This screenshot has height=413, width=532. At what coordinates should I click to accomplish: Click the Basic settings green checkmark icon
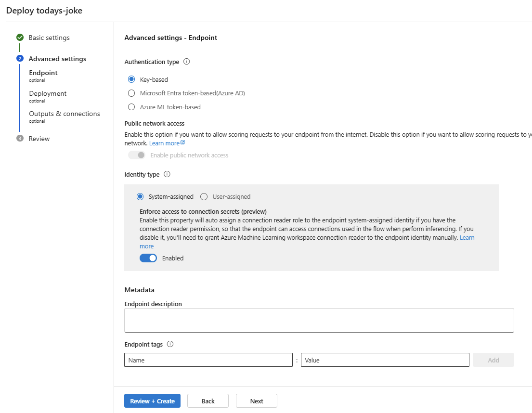pyautogui.click(x=20, y=38)
